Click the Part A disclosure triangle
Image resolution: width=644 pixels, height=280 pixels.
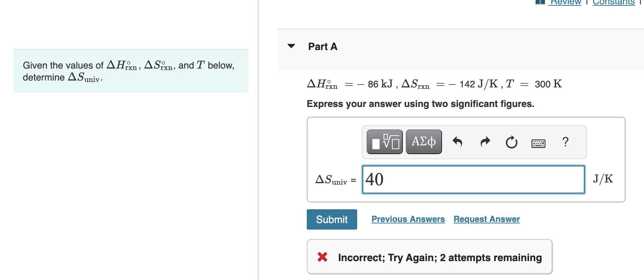[x=292, y=46]
